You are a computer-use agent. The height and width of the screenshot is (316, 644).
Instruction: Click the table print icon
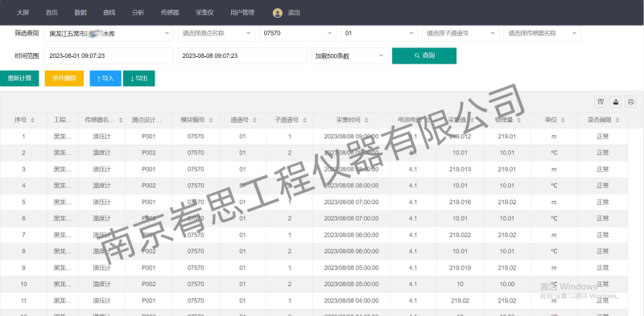pos(630,102)
